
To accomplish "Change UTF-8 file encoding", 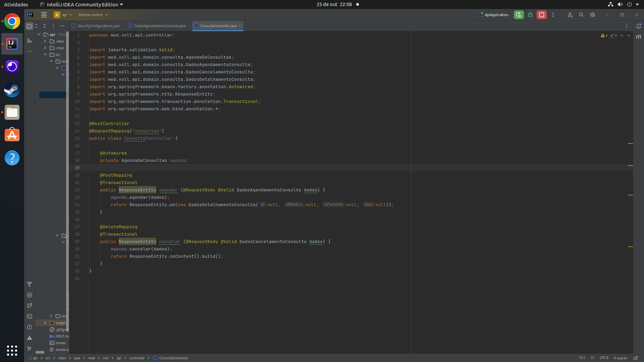I will pos(604,358).
